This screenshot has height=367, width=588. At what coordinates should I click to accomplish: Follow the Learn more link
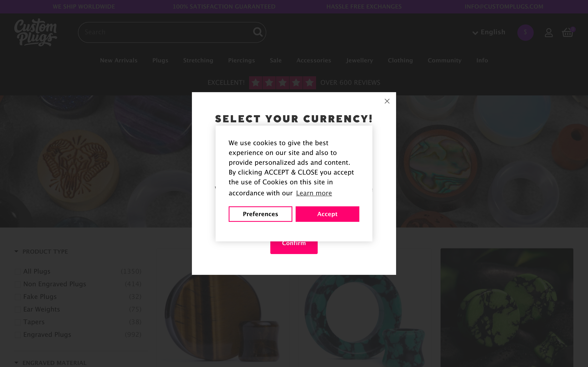click(x=314, y=193)
